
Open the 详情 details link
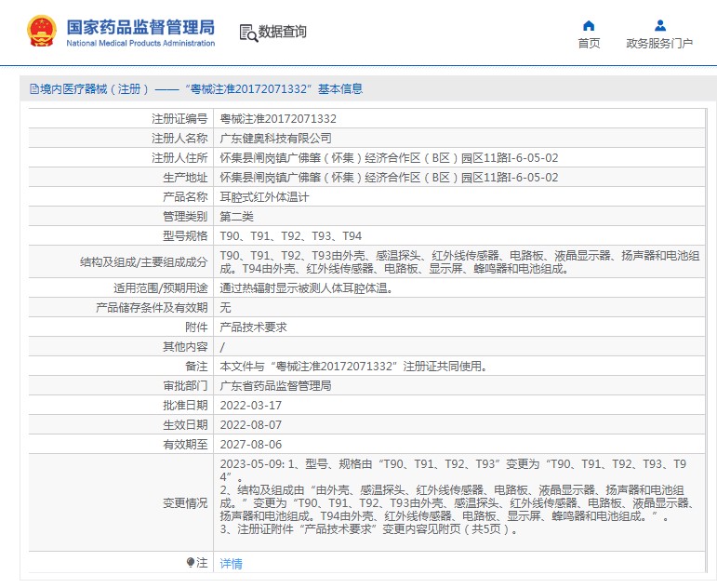(x=231, y=564)
